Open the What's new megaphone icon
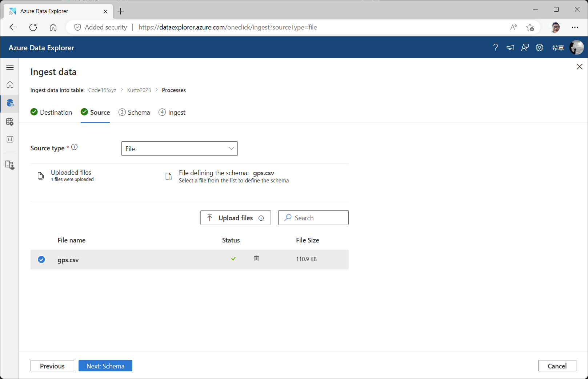The image size is (588, 379). (510, 47)
